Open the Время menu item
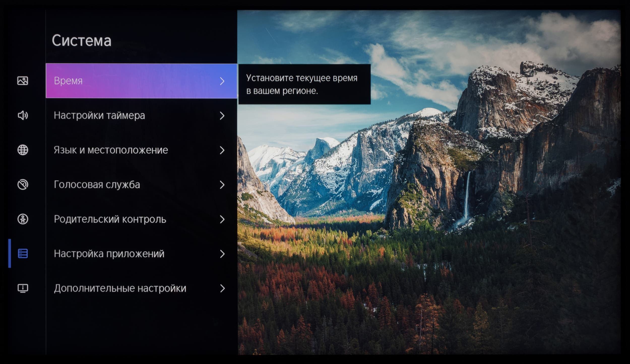 click(68, 81)
